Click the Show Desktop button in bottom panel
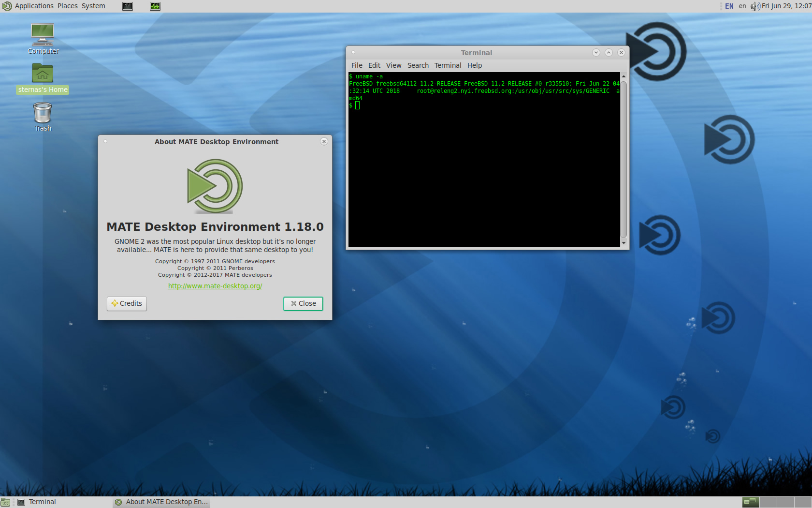This screenshot has height=508, width=812. (5, 502)
